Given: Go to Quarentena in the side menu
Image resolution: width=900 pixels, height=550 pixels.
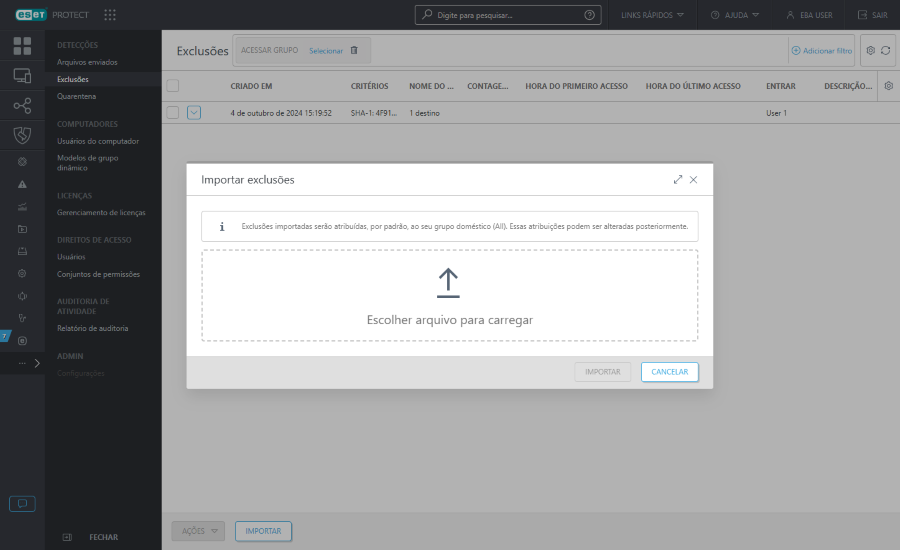Looking at the screenshot, I should coord(77,96).
